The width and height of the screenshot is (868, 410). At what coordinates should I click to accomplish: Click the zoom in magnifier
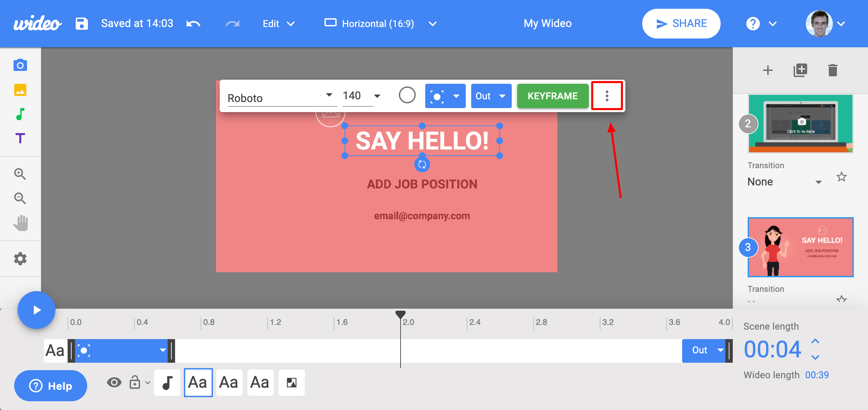point(20,174)
